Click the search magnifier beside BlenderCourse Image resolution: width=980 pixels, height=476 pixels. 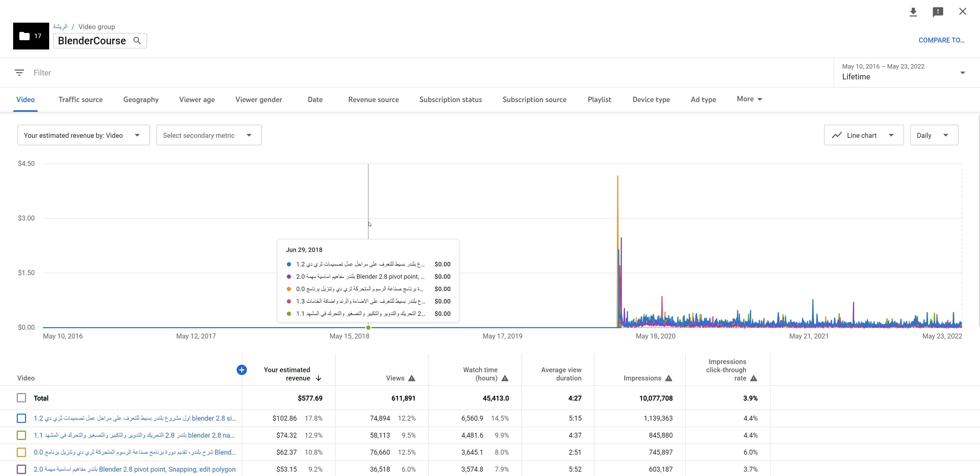(137, 41)
